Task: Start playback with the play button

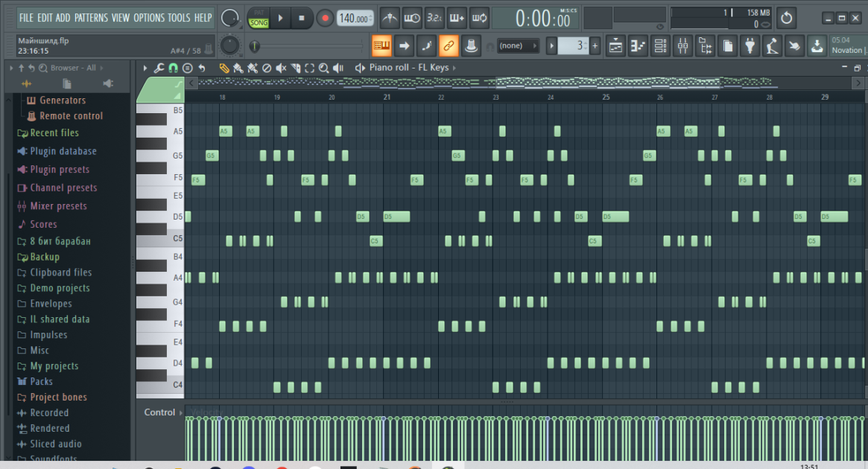Action: pyautogui.click(x=281, y=19)
